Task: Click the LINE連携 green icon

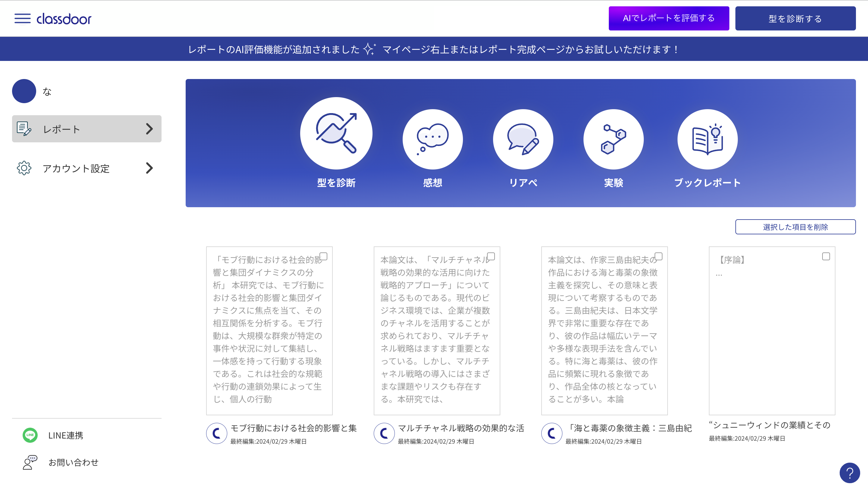Action: (30, 435)
